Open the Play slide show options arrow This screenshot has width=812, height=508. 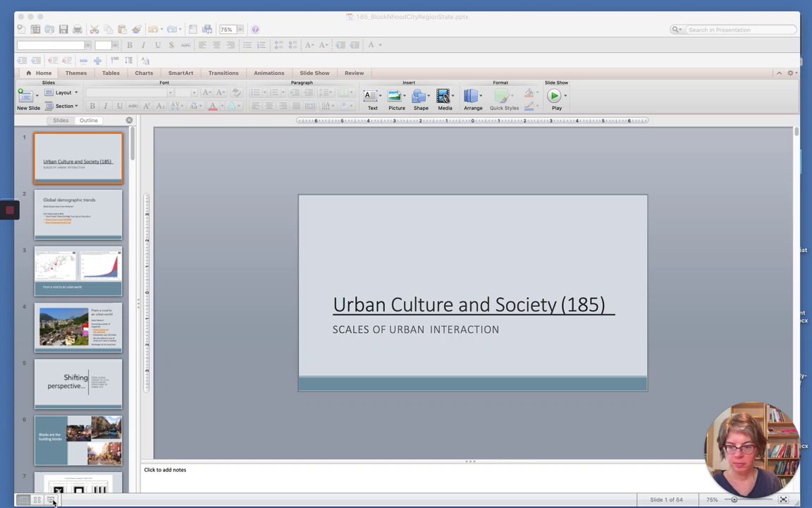tap(565, 95)
